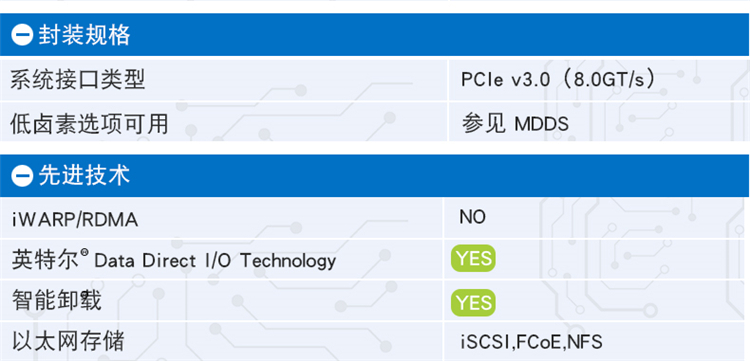Click the iSCSI,FCoE,NFS value

pyautogui.click(x=531, y=343)
